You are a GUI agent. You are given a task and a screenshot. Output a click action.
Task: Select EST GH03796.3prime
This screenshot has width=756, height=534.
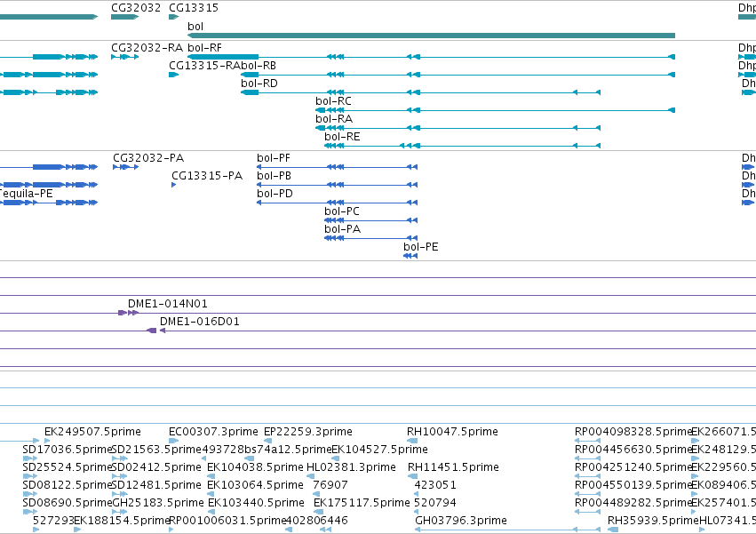(x=461, y=521)
